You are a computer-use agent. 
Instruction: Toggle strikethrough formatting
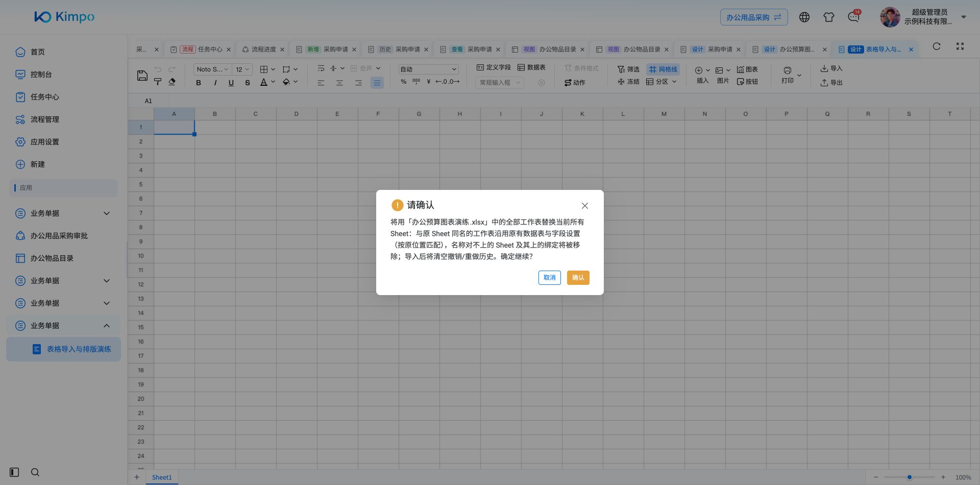248,83
